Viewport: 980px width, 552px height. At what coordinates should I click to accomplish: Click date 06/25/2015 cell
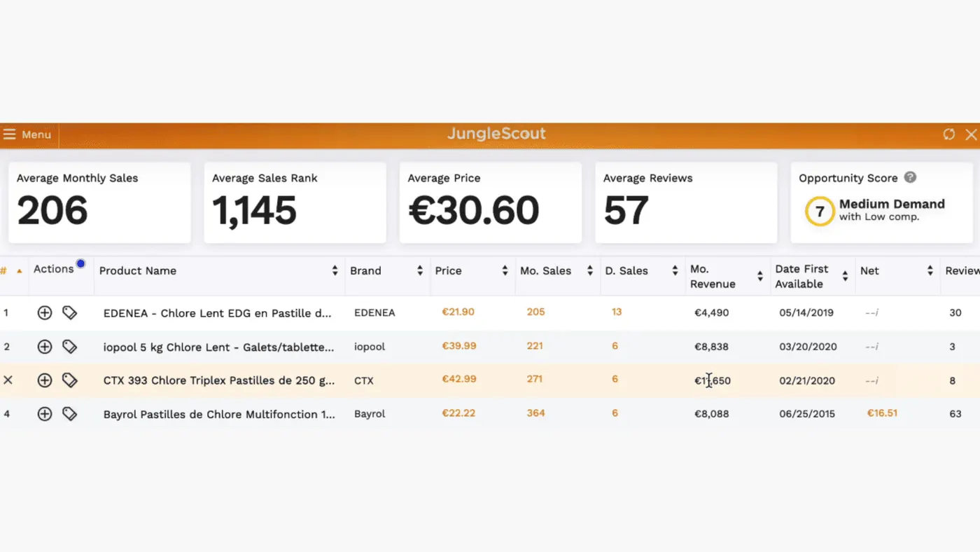click(807, 414)
